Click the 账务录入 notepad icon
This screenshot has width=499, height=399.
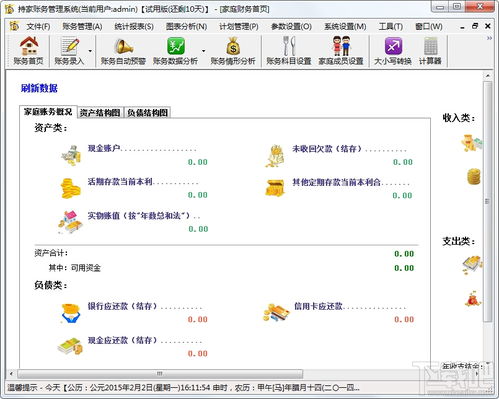coord(70,46)
